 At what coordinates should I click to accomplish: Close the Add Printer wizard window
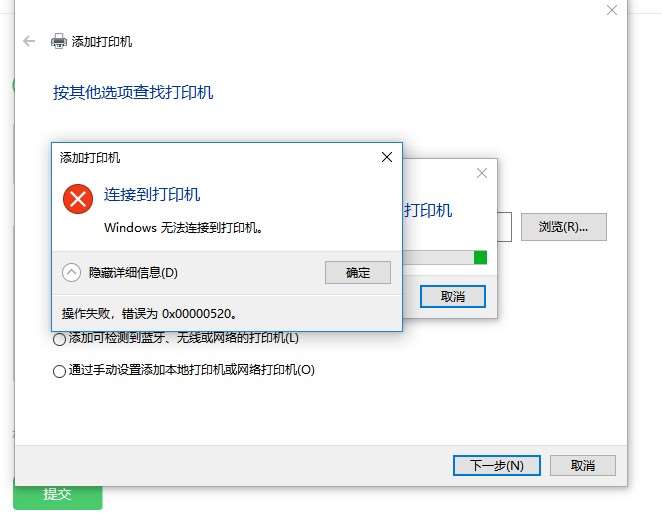612,10
